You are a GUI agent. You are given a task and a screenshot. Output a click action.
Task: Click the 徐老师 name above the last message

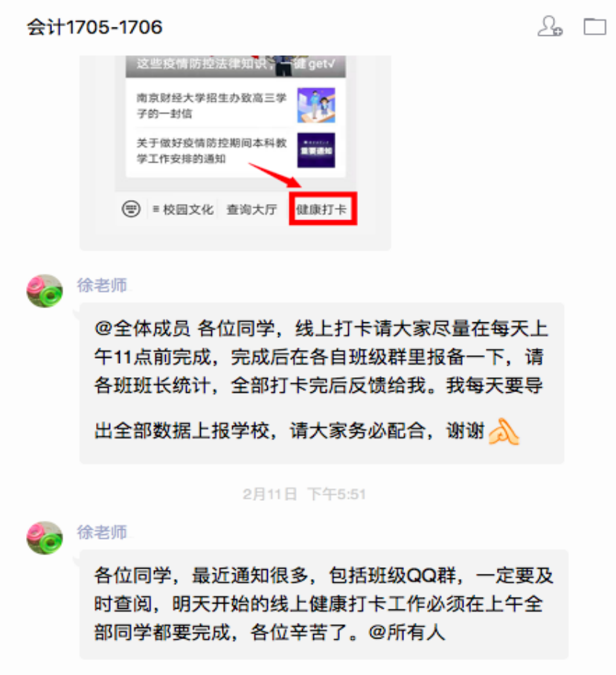[102, 533]
